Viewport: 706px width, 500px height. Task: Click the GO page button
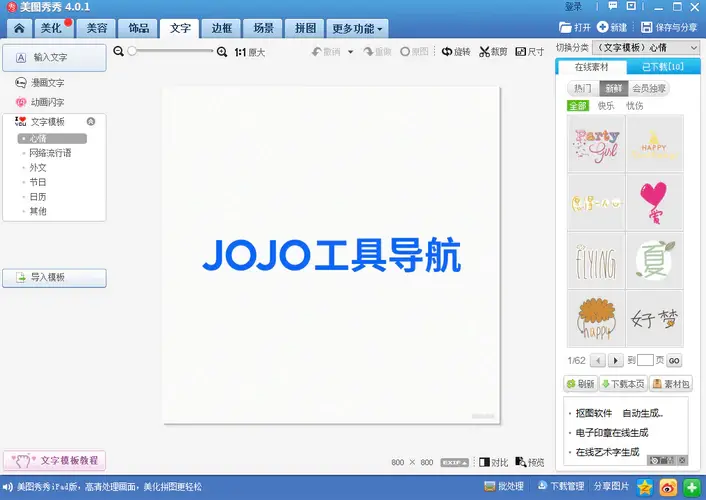point(674,360)
